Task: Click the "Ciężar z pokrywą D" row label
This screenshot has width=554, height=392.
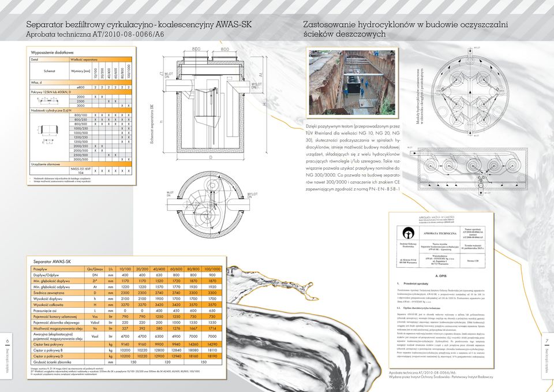Action: (48, 356)
